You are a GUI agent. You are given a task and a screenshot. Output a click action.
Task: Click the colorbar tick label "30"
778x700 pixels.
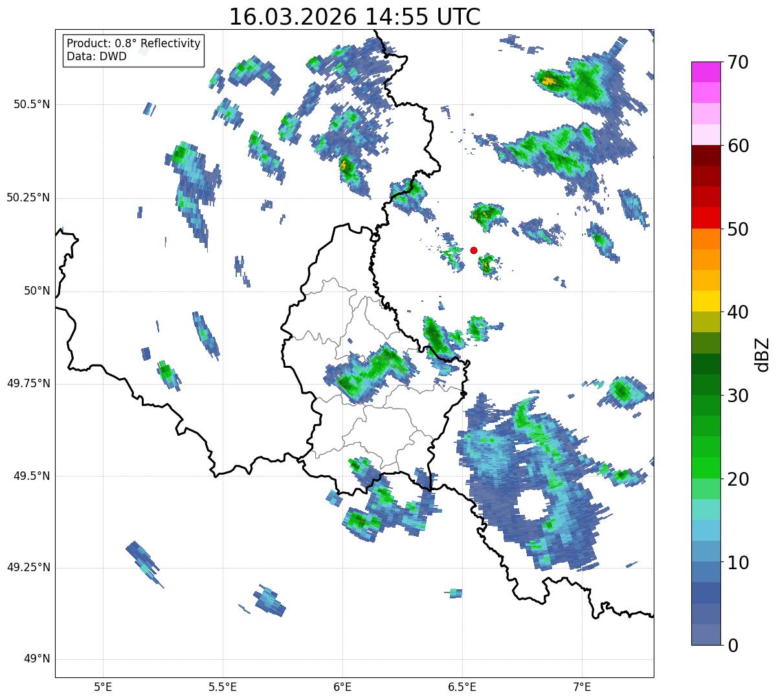tap(739, 396)
